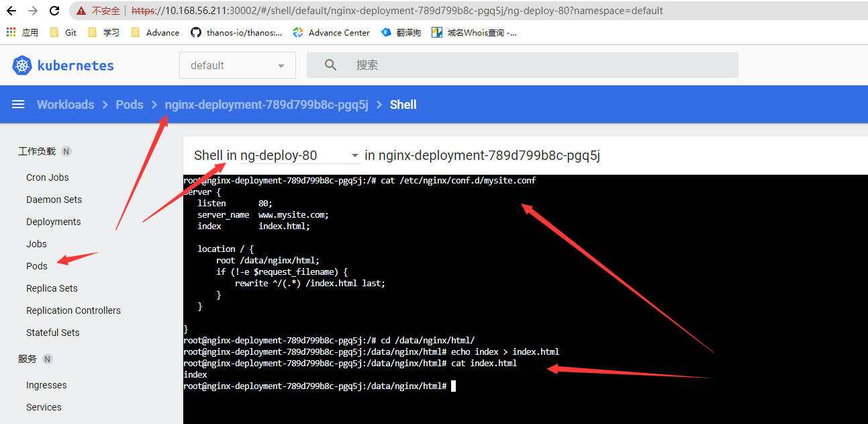Open Cron Jobs in sidebar

point(48,177)
